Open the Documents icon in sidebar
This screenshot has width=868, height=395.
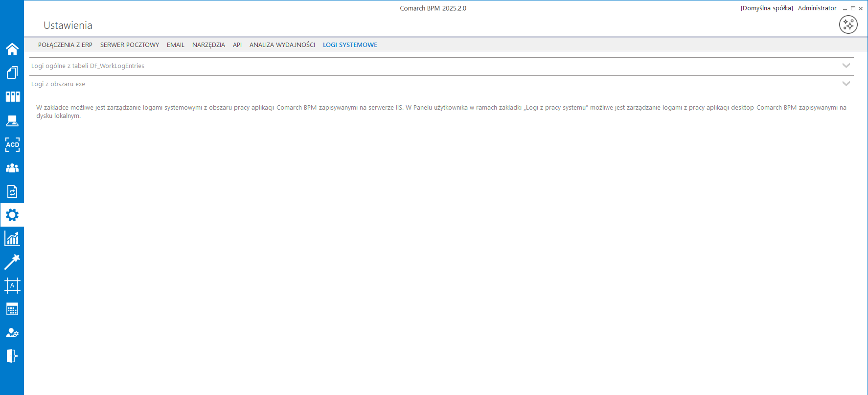(12, 72)
